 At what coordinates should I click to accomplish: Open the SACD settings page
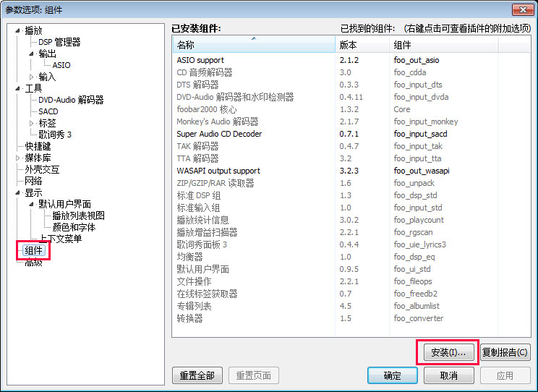pyautogui.click(x=48, y=111)
